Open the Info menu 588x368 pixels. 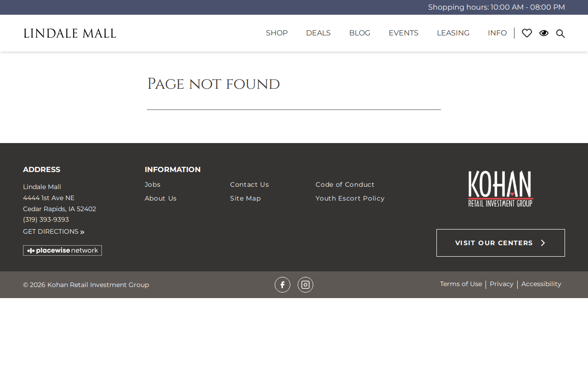tap(497, 33)
